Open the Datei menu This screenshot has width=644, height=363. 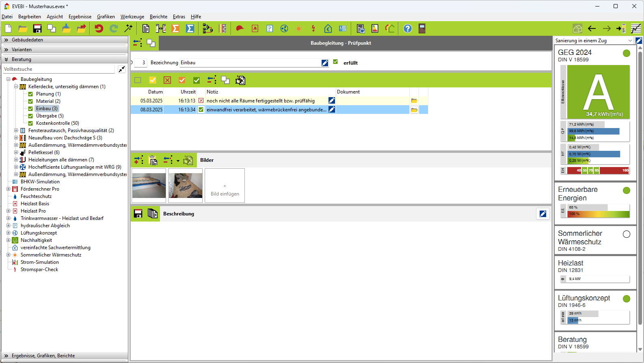(x=7, y=17)
